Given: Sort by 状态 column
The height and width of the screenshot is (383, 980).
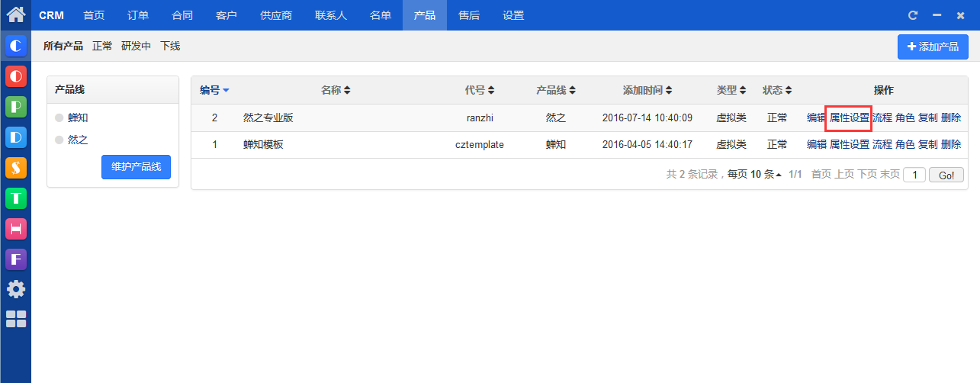Looking at the screenshot, I should 777,90.
